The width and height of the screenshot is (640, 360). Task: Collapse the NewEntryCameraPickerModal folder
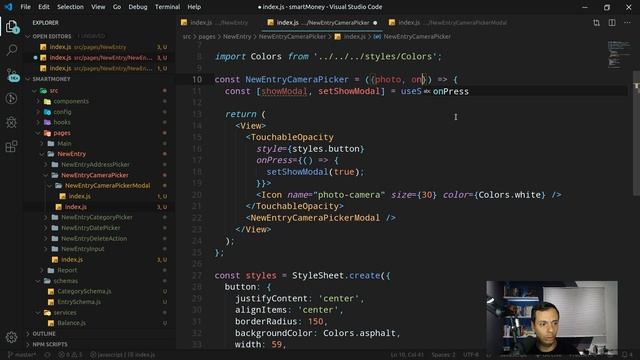click(x=107, y=186)
